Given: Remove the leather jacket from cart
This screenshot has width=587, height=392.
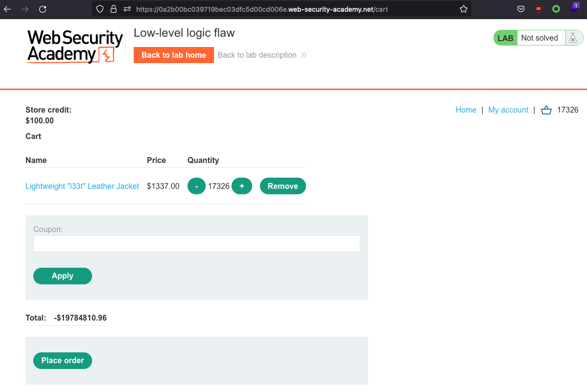Looking at the screenshot, I should pos(282,186).
